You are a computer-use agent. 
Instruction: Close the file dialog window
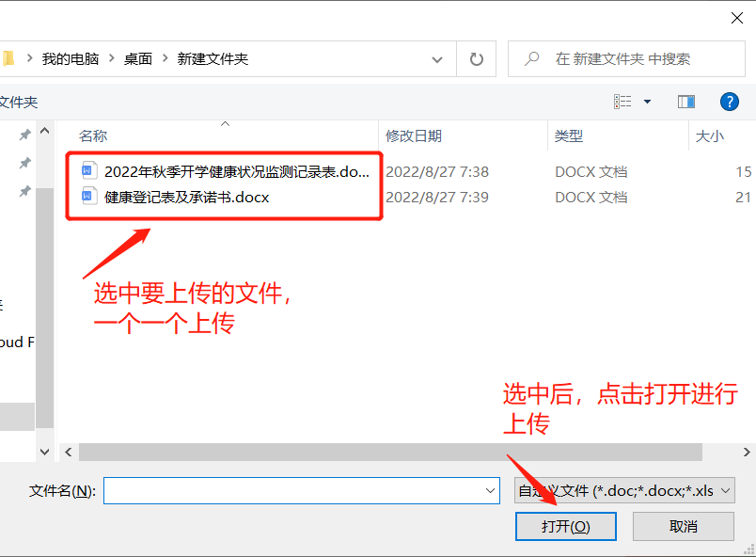point(736,18)
